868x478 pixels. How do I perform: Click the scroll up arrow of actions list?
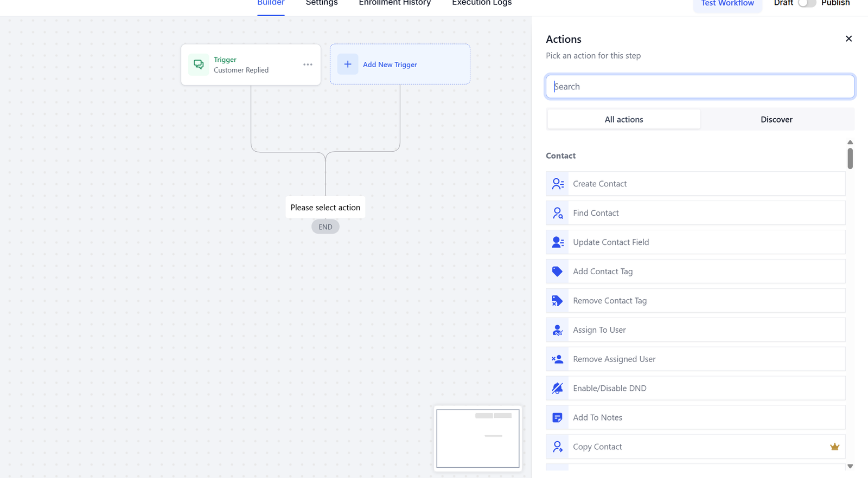point(850,142)
